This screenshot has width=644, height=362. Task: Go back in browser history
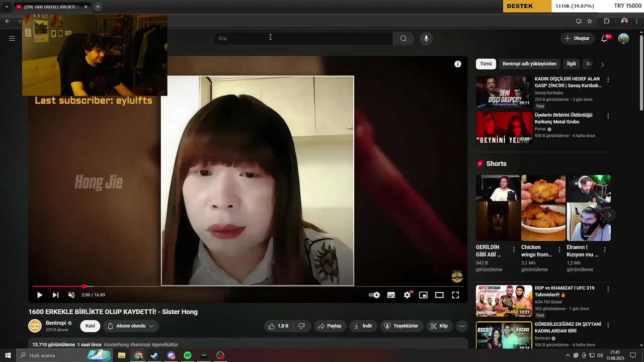pos(7,21)
